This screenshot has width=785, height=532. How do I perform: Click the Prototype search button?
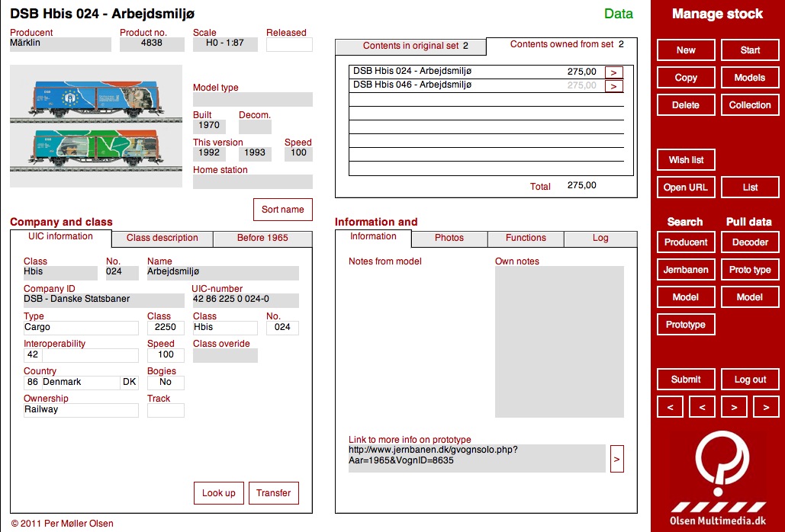click(686, 325)
